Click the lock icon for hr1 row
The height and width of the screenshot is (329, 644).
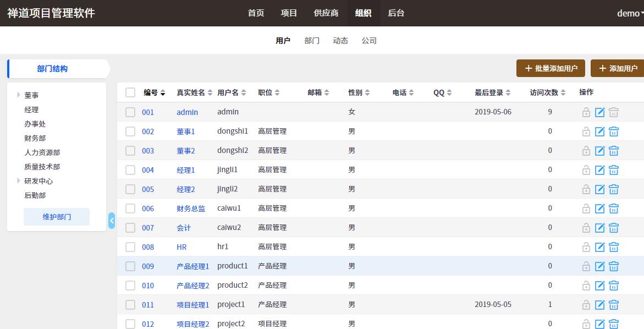point(586,247)
